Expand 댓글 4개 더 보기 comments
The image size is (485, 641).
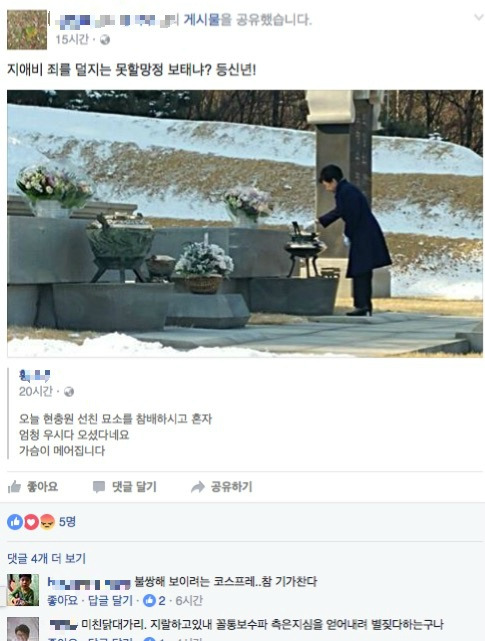tap(47, 558)
